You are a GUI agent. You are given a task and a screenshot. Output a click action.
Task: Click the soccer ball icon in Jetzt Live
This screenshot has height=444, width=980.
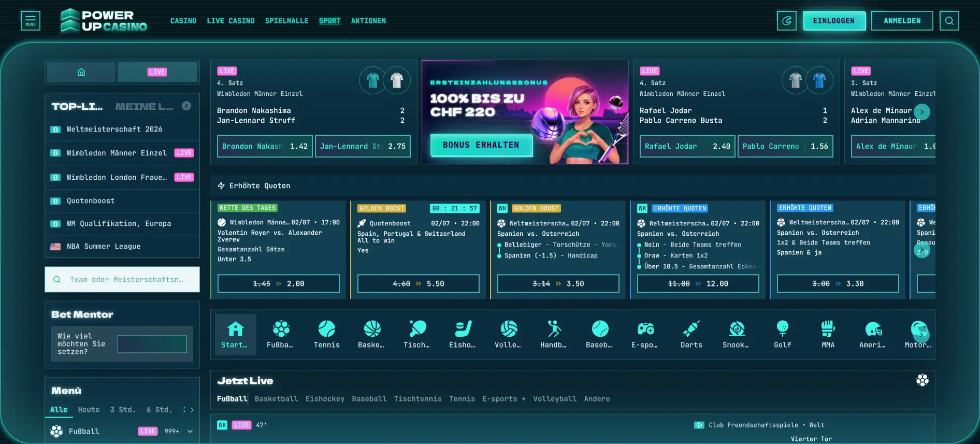[x=923, y=380]
